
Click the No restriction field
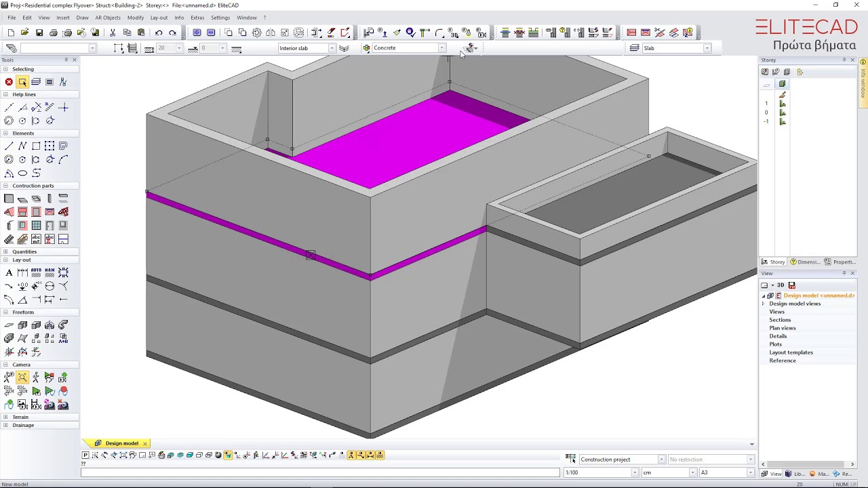click(710, 460)
